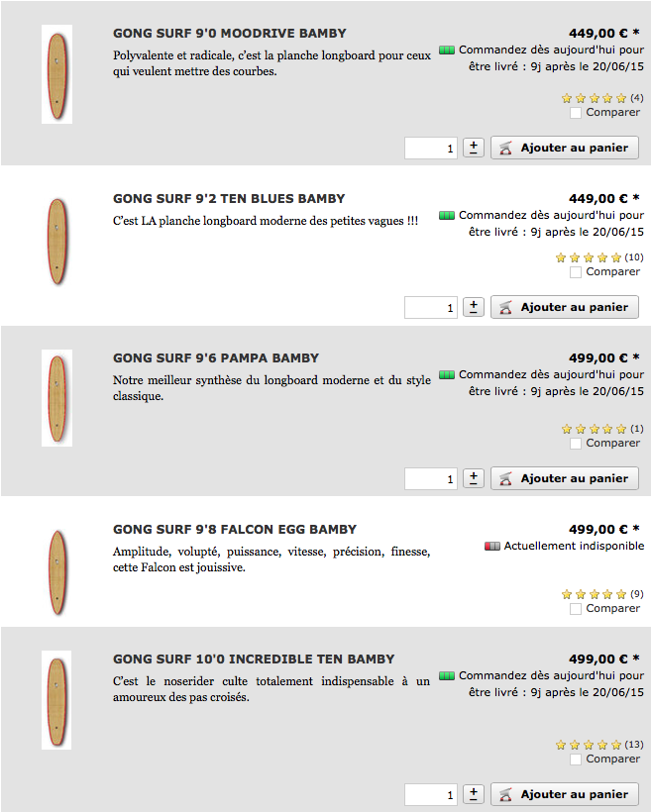Enable Comparer for 9'6 Pampa Bamby
The height and width of the screenshot is (812, 651).
click(576, 444)
